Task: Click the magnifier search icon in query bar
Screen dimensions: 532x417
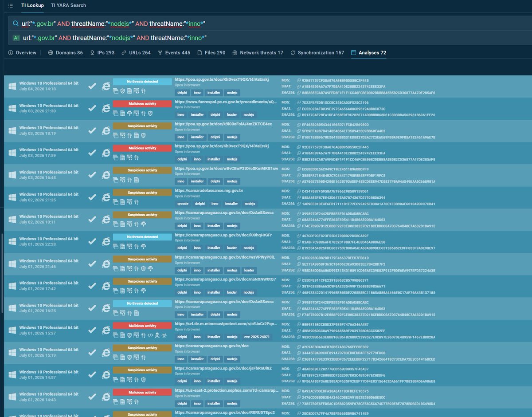Action: 16,24
